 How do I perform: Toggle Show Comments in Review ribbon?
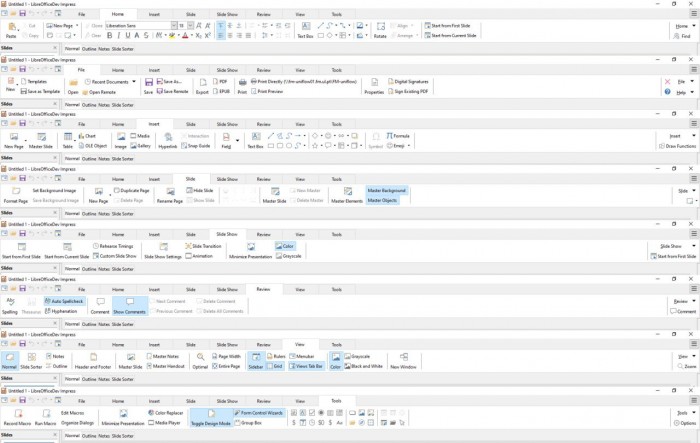pyautogui.click(x=129, y=306)
